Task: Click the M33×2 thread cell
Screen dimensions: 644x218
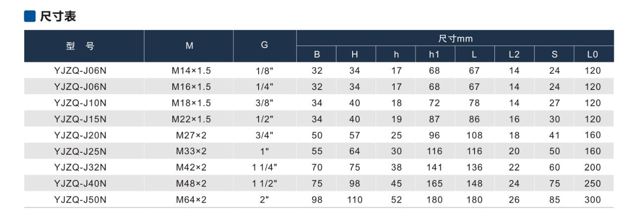Action: (x=191, y=151)
